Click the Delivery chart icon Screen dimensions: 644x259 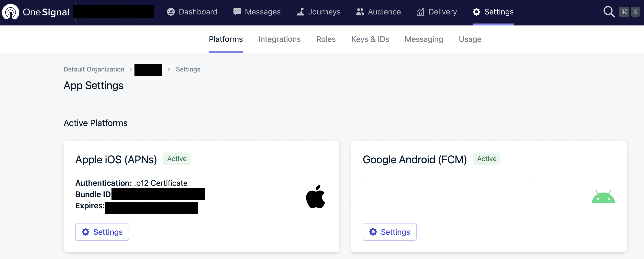click(421, 12)
